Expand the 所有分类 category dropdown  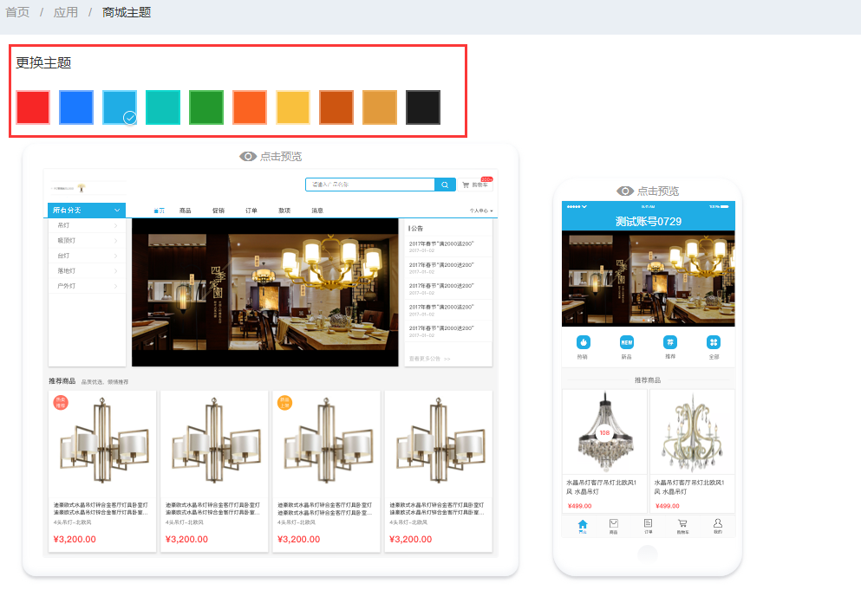(87, 210)
